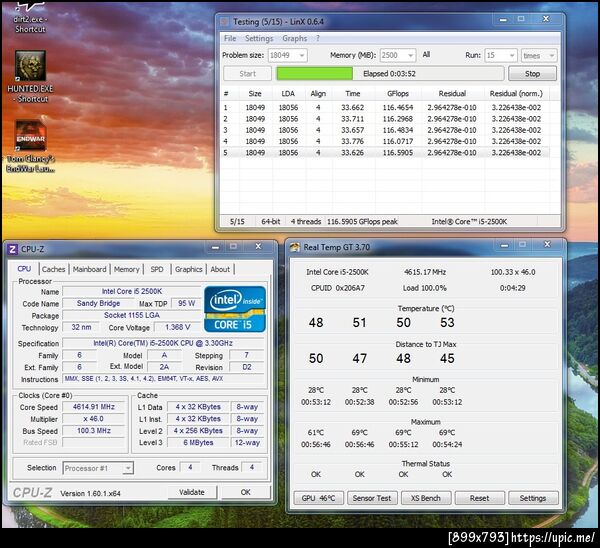600x548 pixels.
Task: Open Settings in Real Temp GT
Action: [x=533, y=498]
